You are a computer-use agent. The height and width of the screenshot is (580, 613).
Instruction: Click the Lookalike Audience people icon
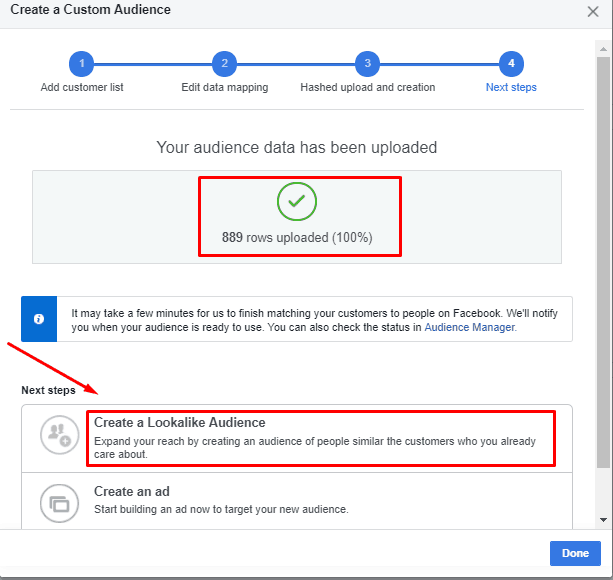(x=60, y=435)
